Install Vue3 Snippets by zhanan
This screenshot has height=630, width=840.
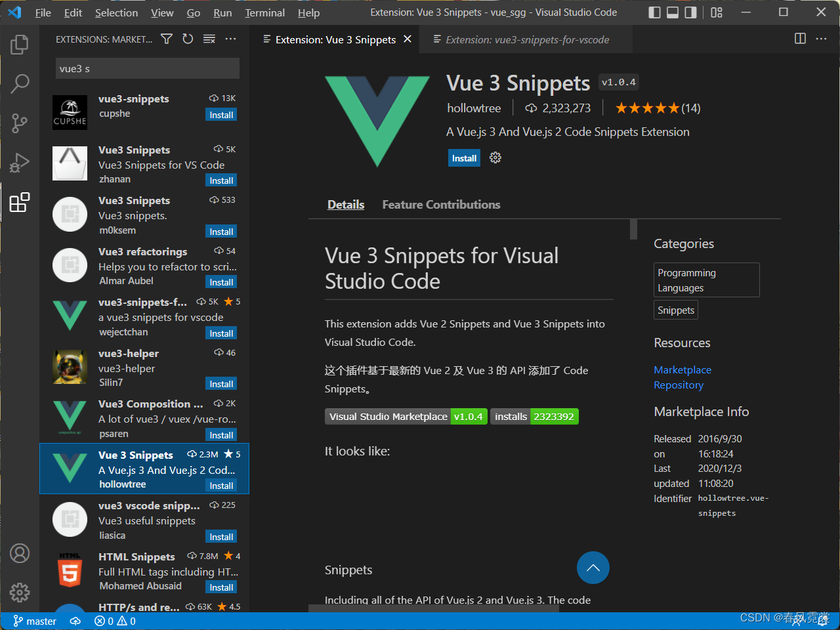tap(221, 180)
